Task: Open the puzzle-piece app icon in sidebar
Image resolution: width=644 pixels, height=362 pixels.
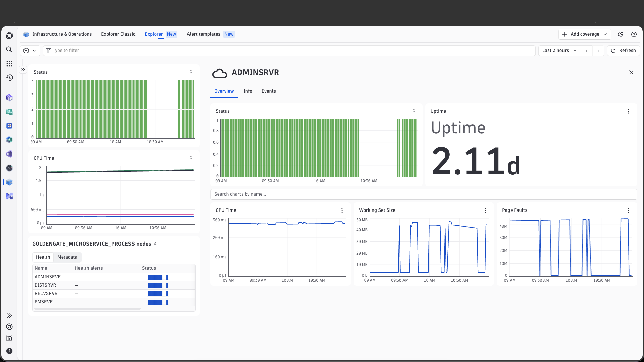Action: 9,196
